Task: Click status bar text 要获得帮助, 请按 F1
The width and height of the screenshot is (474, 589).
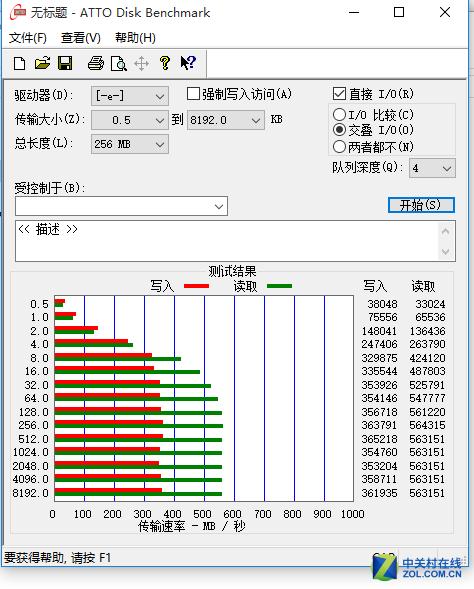Action: point(57,558)
